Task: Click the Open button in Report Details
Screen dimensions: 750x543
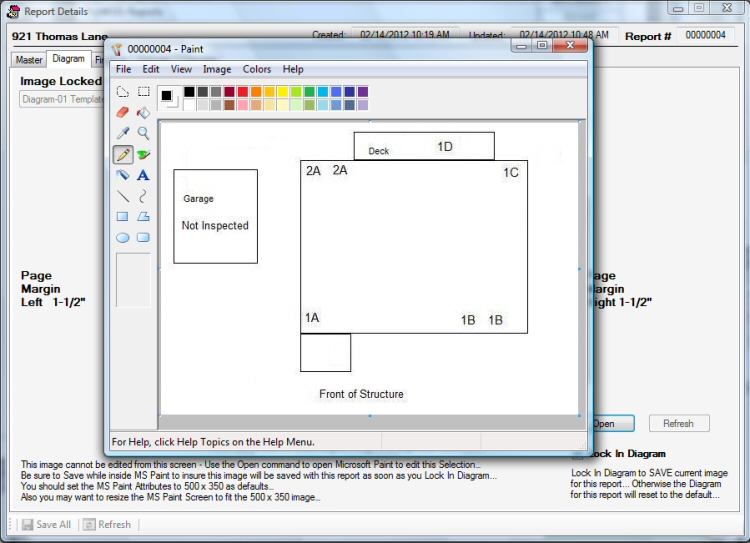Action: point(614,424)
